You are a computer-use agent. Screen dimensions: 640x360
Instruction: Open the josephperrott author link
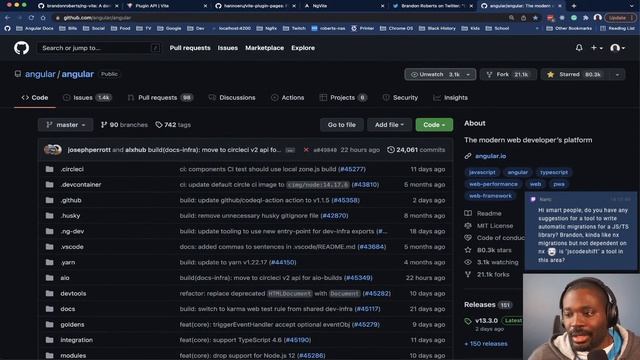[89, 150]
